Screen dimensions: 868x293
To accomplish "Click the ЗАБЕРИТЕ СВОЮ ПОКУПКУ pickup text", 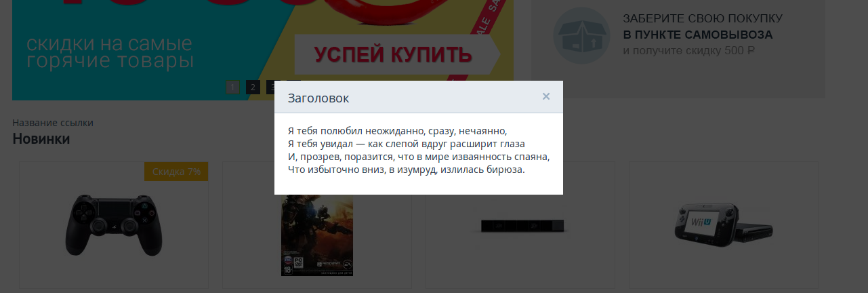I will [x=703, y=19].
